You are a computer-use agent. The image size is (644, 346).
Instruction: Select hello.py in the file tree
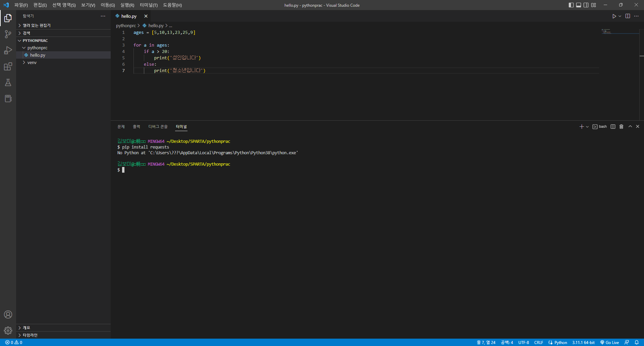pyautogui.click(x=63, y=55)
